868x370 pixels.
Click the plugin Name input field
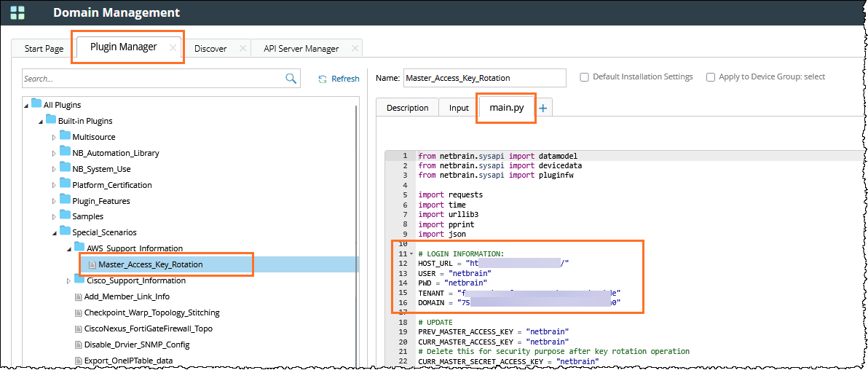[484, 78]
